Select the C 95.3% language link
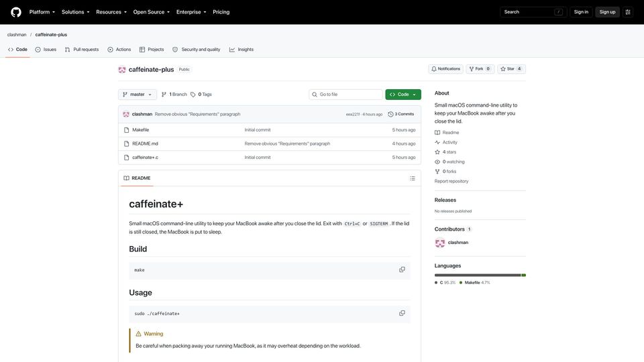This screenshot has height=362, width=644. pos(445,283)
